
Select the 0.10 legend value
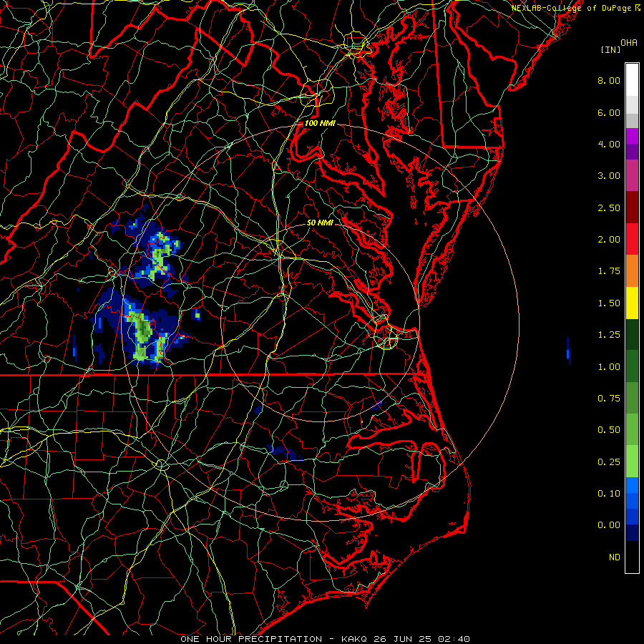click(609, 494)
